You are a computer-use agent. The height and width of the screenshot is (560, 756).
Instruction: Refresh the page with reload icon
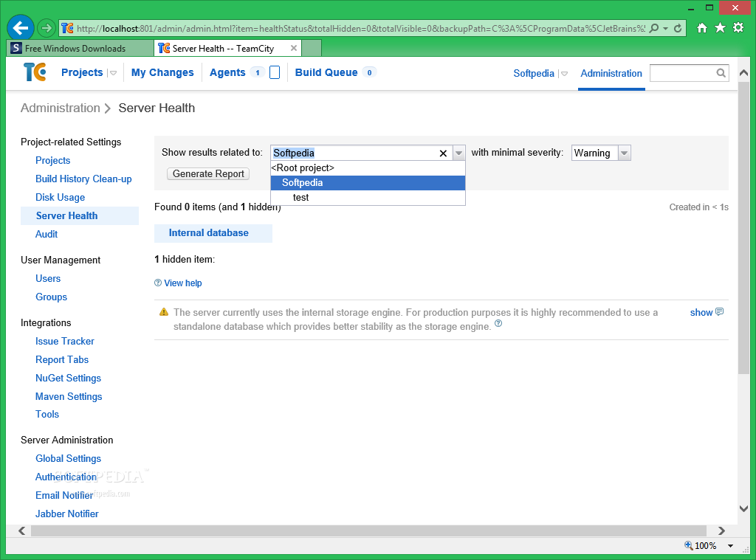point(678,29)
